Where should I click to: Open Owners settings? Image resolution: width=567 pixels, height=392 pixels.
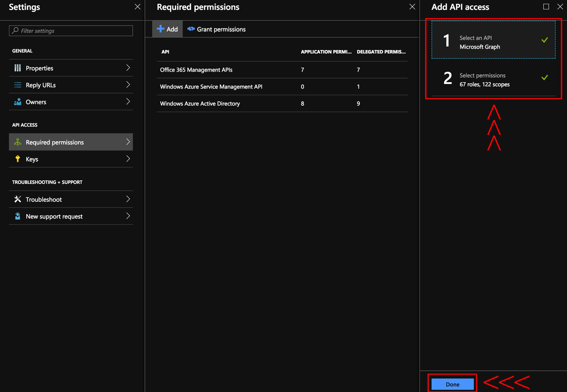click(71, 102)
